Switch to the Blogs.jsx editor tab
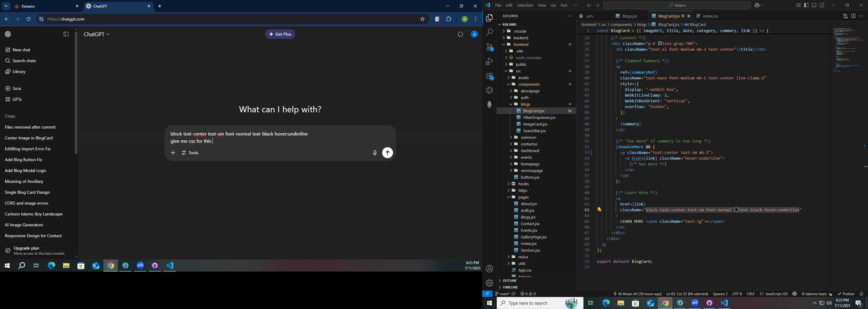This screenshot has height=309, width=868. coord(629,16)
